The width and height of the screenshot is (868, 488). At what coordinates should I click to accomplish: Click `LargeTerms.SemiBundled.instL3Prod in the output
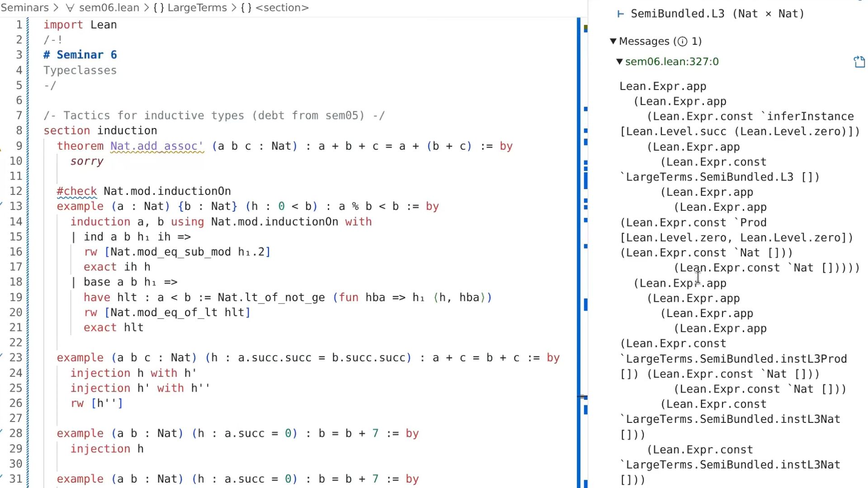(x=733, y=359)
